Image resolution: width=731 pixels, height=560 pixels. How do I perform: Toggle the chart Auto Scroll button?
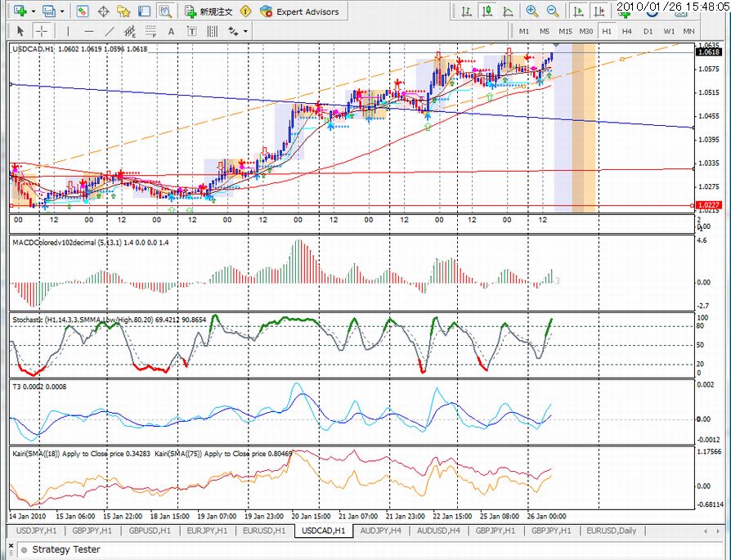pyautogui.click(x=578, y=11)
